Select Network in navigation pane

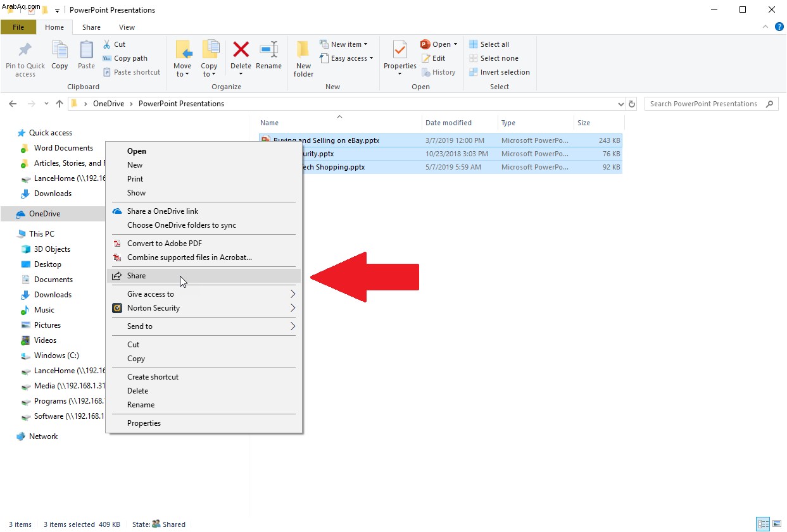click(43, 436)
